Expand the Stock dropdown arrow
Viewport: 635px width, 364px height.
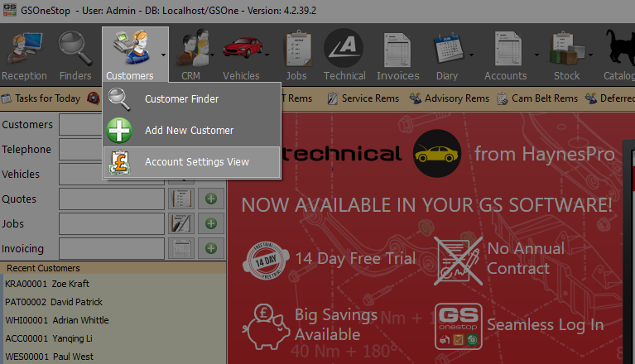point(590,55)
